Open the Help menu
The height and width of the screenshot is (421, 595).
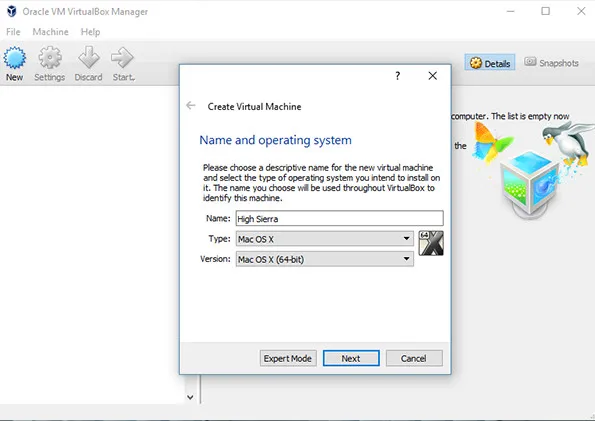(x=90, y=32)
